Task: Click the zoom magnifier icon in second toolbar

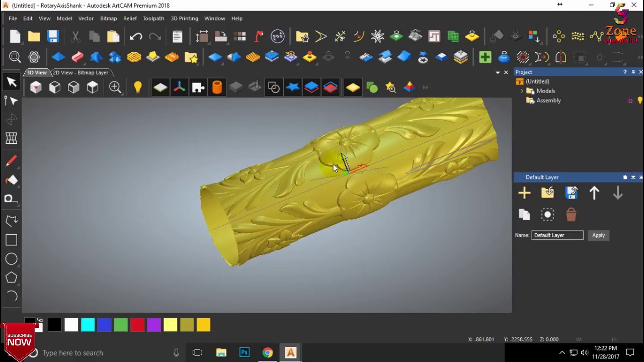Action: [x=15, y=57]
